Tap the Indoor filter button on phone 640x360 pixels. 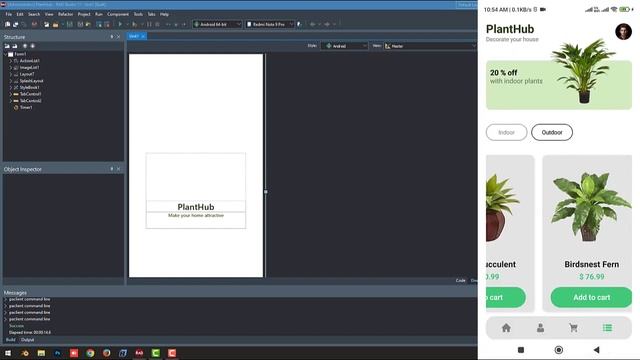pos(507,133)
